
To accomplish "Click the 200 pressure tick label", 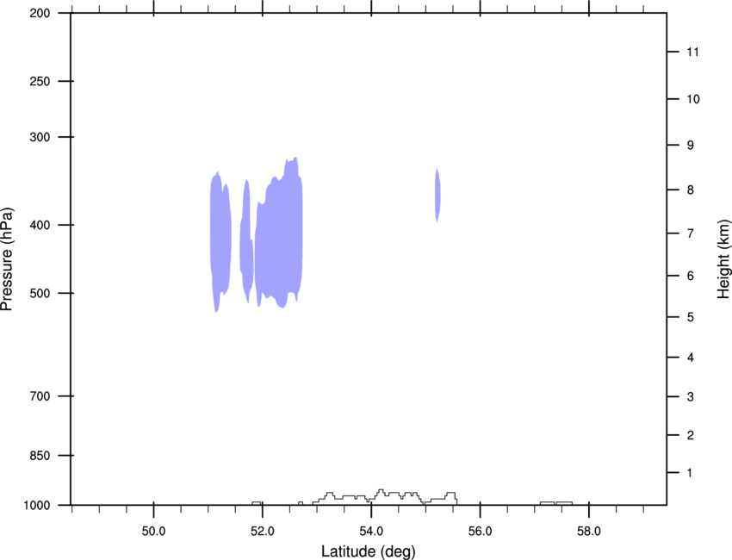I will pyautogui.click(x=40, y=13).
